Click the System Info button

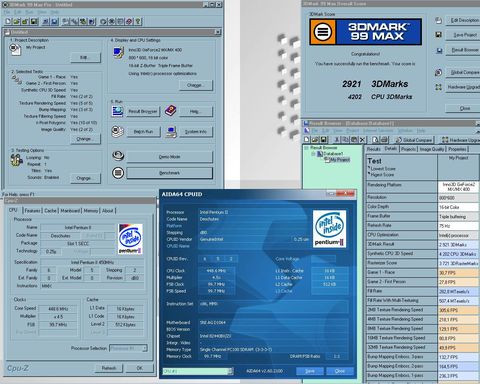tap(196, 132)
